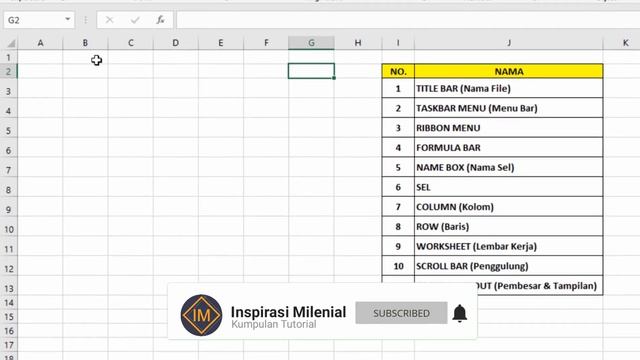Open the Name Box dropdown arrow
The width and height of the screenshot is (640, 360).
point(67,20)
